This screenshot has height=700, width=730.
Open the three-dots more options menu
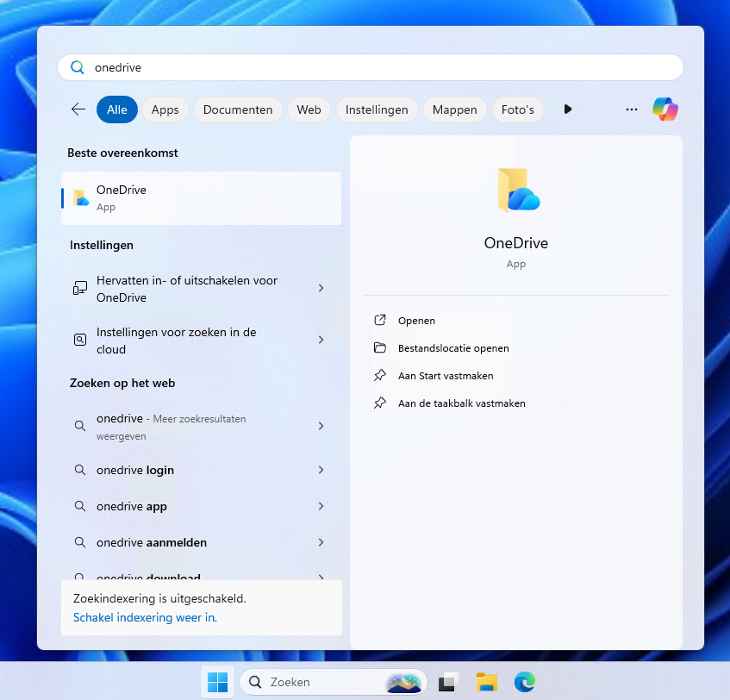631,109
